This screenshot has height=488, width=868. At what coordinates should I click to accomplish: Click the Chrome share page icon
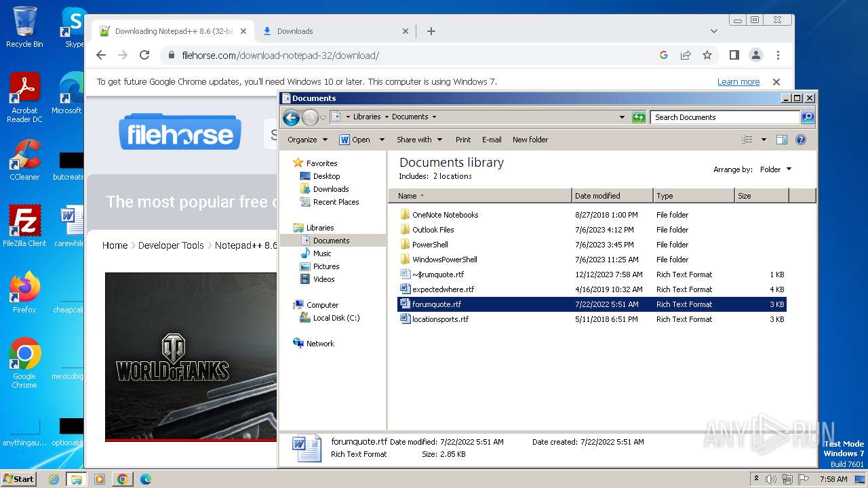686,55
